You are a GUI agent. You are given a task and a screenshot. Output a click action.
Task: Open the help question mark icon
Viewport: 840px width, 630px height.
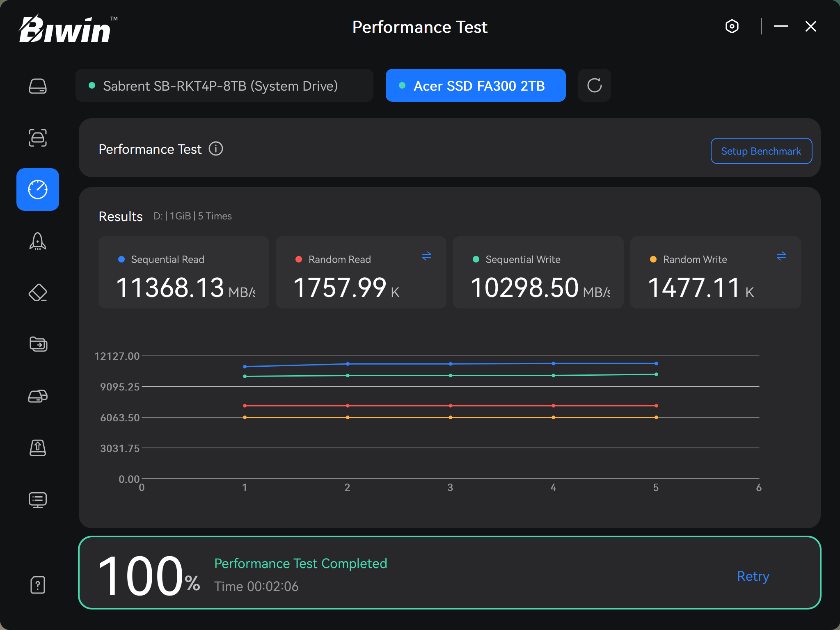pos(38,585)
